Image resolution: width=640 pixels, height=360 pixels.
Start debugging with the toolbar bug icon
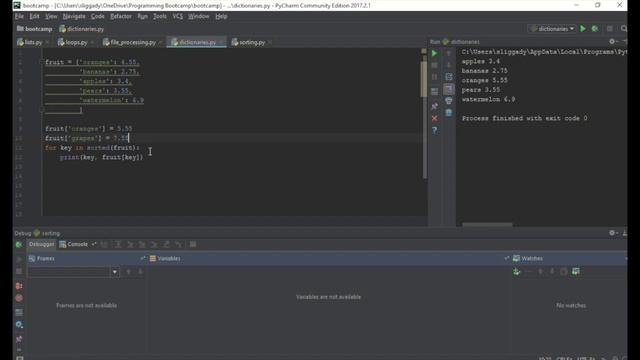click(x=595, y=29)
